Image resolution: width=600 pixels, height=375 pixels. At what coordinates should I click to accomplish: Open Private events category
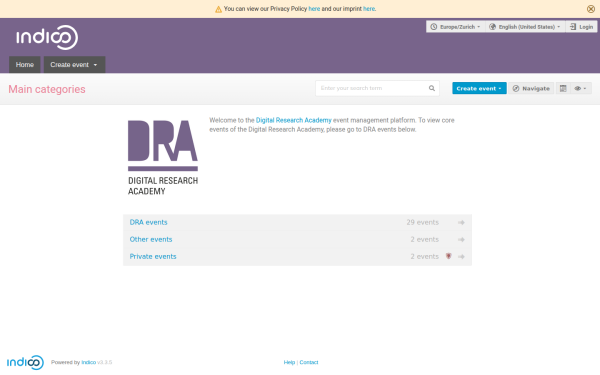coord(153,256)
